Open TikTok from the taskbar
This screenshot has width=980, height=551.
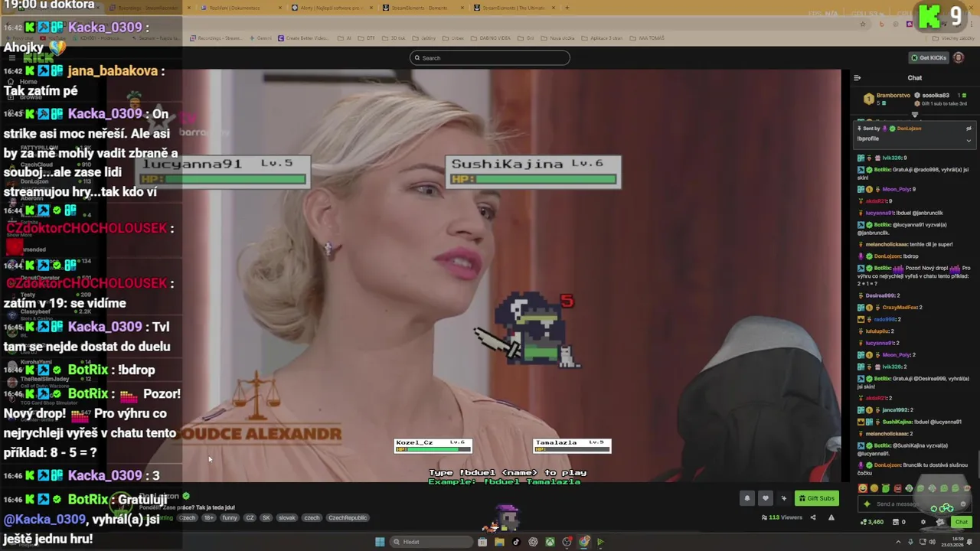(x=516, y=542)
